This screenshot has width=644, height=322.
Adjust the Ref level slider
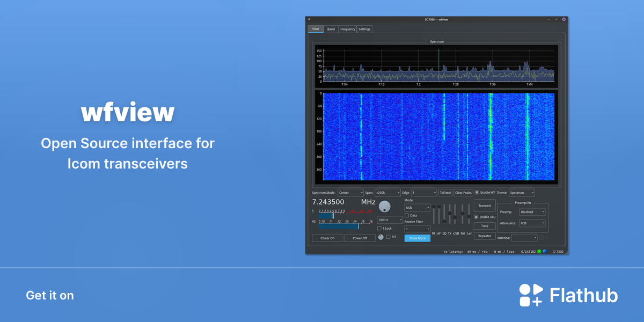[463, 214]
